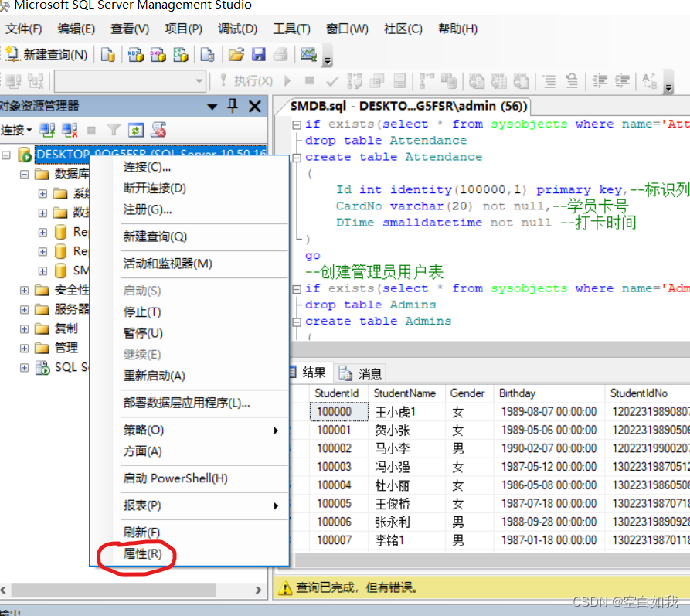This screenshot has height=616, width=690.
Task: Switch to the SMDB.sql query tab
Action: pyautogui.click(x=409, y=107)
